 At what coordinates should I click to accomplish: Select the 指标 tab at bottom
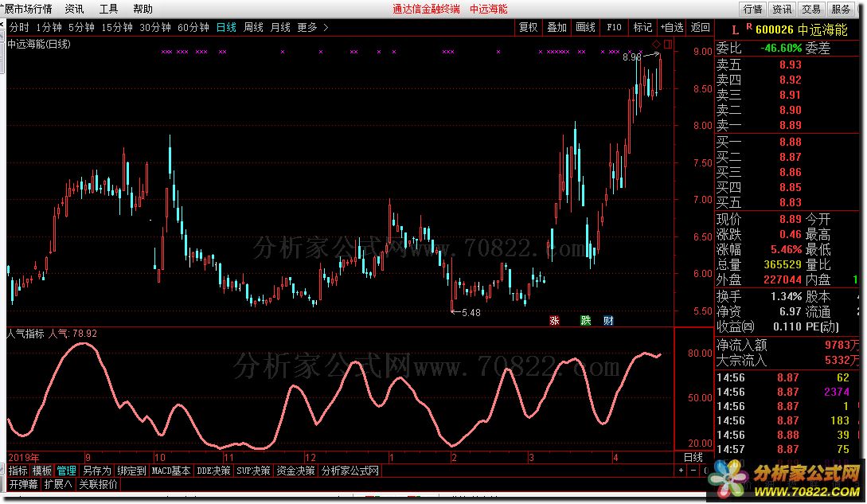coord(18,471)
